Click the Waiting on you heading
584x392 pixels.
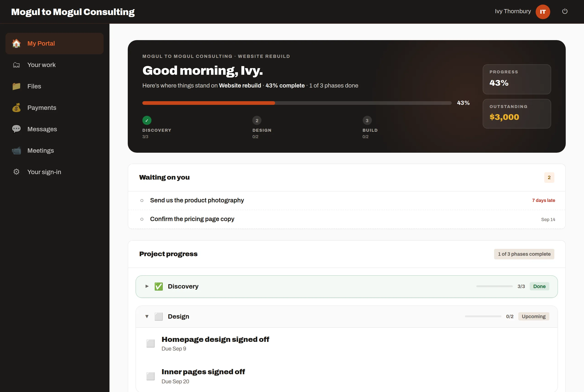click(164, 177)
